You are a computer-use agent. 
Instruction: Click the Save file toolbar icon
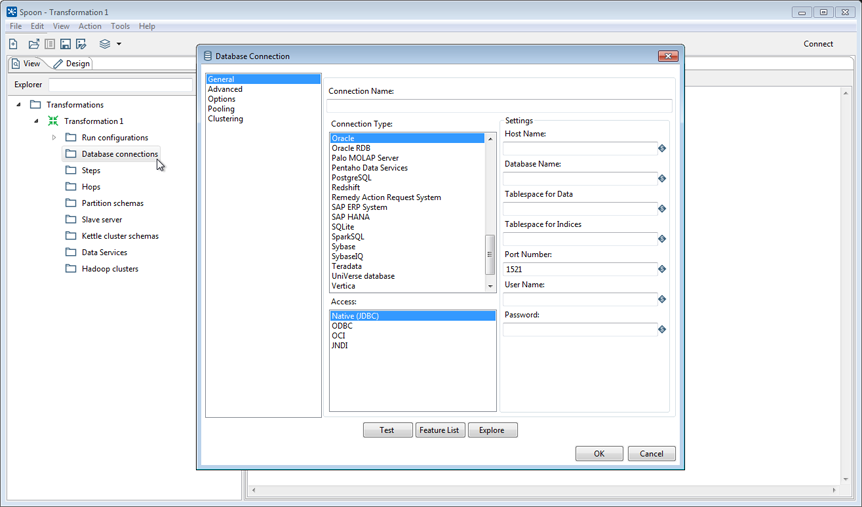pos(65,44)
